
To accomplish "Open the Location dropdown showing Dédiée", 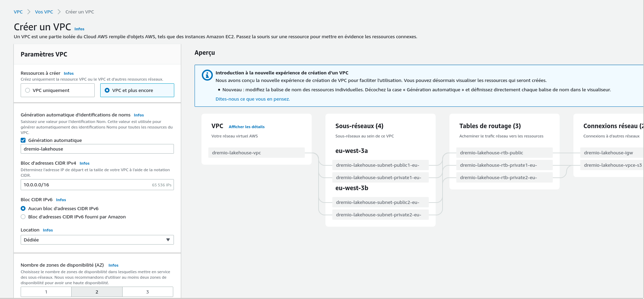I will [x=97, y=240].
